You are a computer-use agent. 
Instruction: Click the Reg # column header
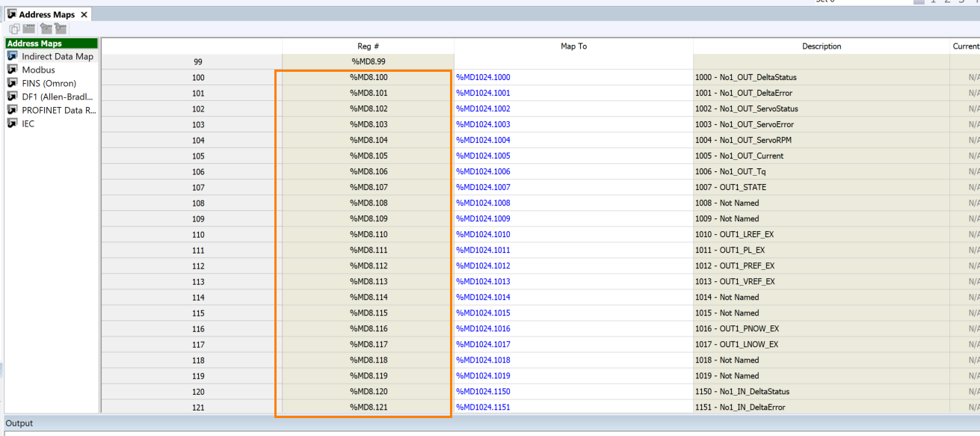click(x=368, y=46)
